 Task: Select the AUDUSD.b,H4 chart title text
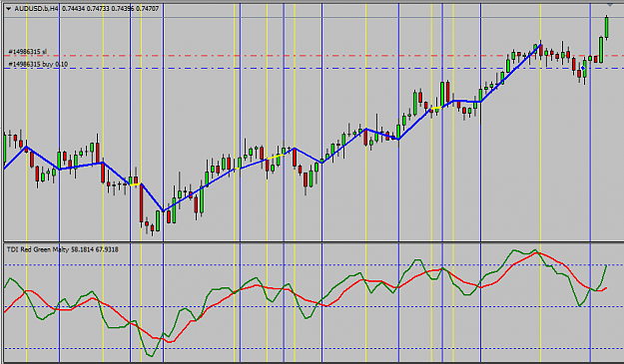(37, 9)
